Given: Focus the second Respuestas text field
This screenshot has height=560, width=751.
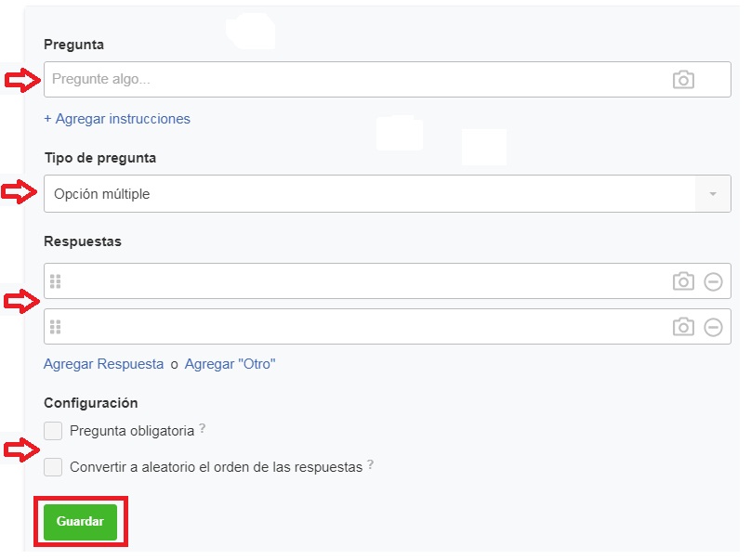Looking at the screenshot, I should coord(387,326).
